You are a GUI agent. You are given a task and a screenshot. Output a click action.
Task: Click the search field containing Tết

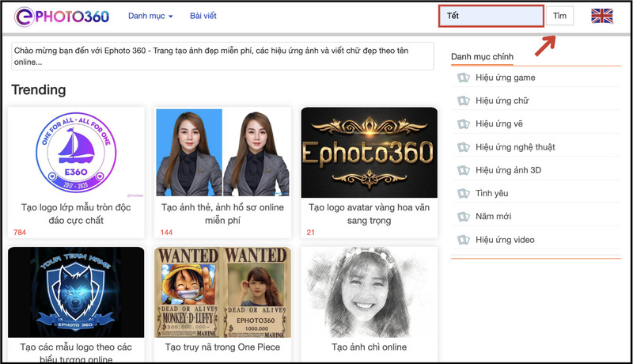pos(491,16)
